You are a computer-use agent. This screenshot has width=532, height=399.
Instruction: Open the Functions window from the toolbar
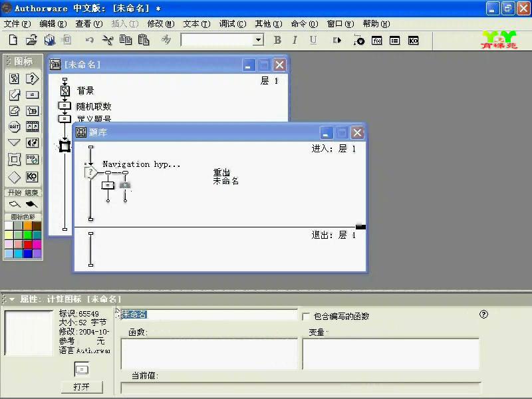377,41
